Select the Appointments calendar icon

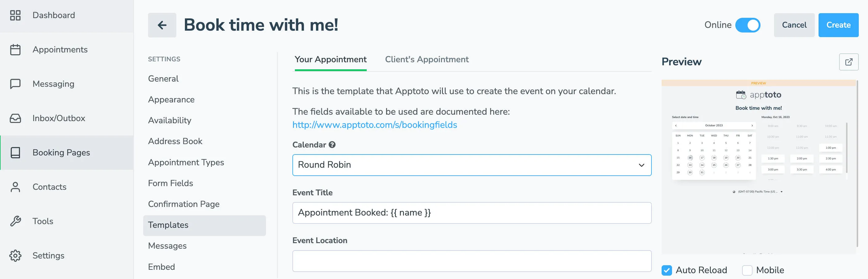15,49
